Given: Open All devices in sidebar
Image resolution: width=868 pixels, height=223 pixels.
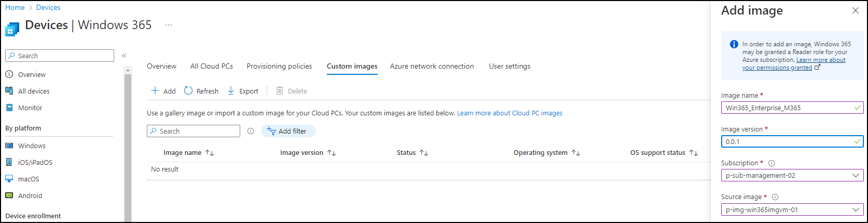Looking at the screenshot, I should coord(34,91).
